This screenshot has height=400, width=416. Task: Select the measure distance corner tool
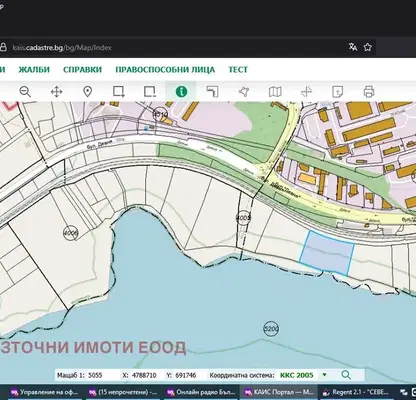(x=212, y=91)
